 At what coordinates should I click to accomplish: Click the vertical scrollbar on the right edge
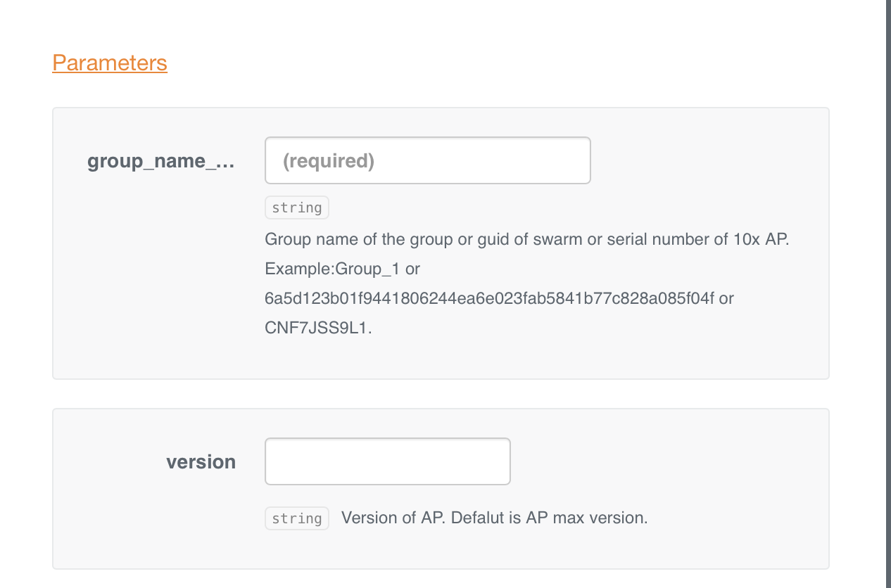[888, 294]
